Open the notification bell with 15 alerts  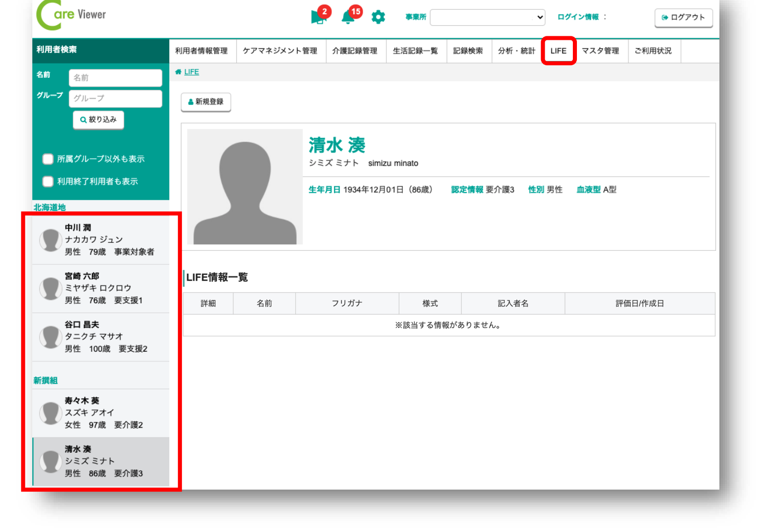coord(348,17)
